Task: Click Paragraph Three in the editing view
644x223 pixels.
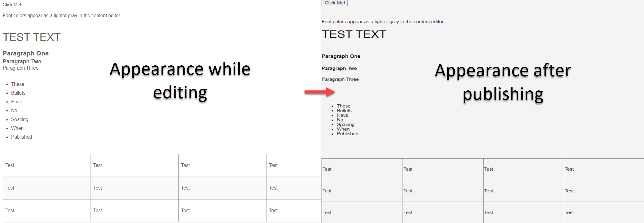Action: tap(20, 68)
